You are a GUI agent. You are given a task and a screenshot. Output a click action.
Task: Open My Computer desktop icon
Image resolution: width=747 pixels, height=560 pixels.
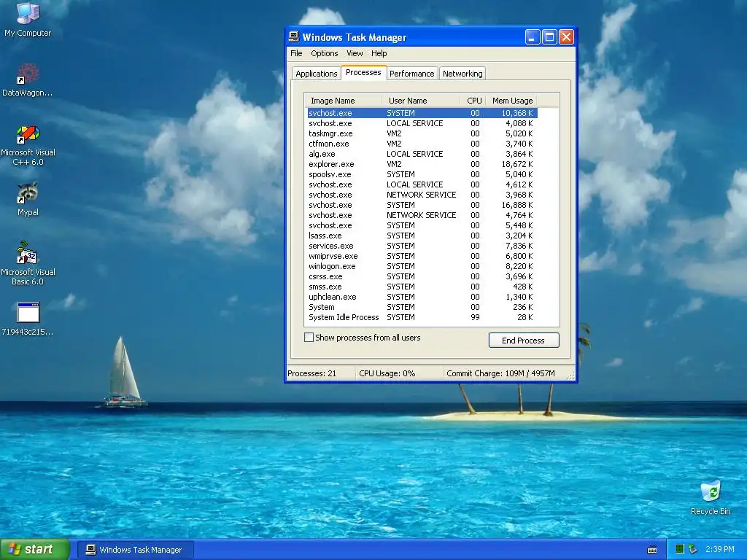[x=28, y=19]
